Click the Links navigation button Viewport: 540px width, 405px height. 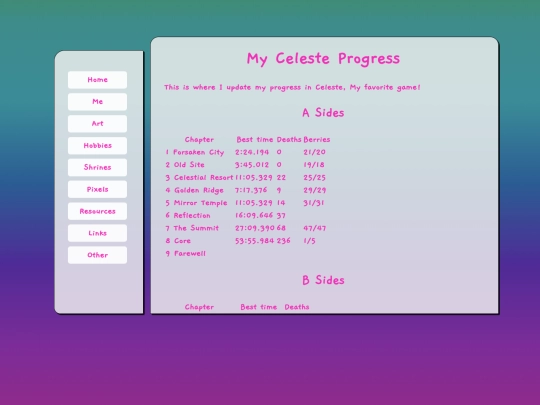97,233
